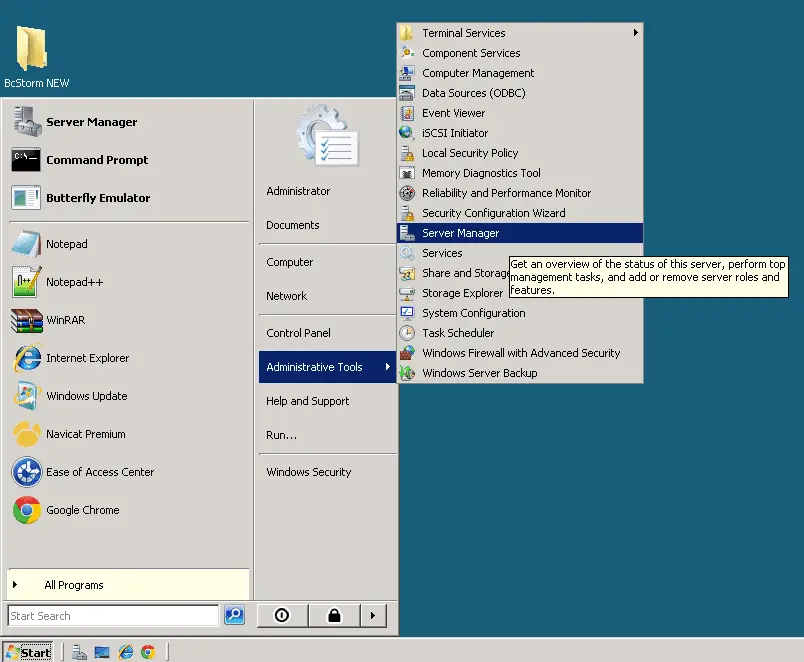Click the Services gear icon
Viewport: 804px width, 662px height.
click(x=407, y=253)
